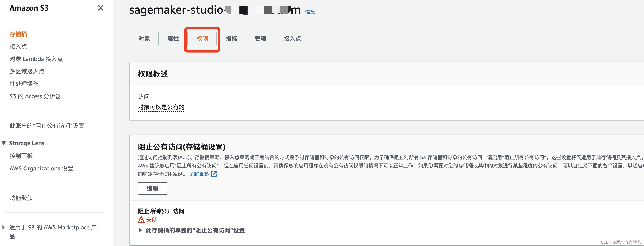Expand 此存储桶的单独的"阻止公有访问"设置
The height and width of the screenshot is (246, 644).
[x=191, y=230]
